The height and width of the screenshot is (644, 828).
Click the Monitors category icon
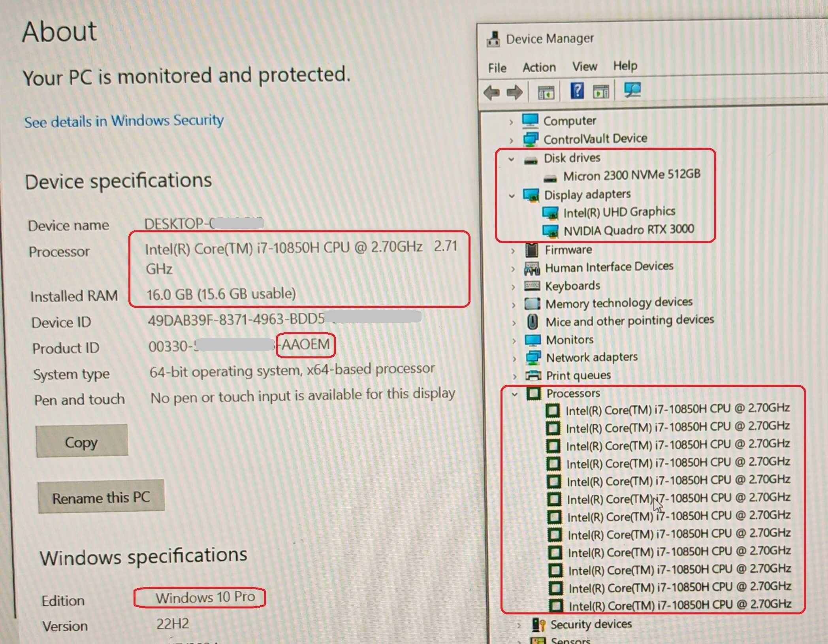click(x=533, y=340)
